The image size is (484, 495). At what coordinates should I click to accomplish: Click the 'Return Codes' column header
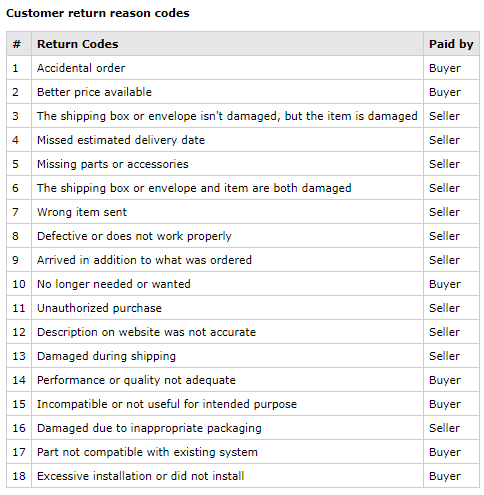(77, 44)
